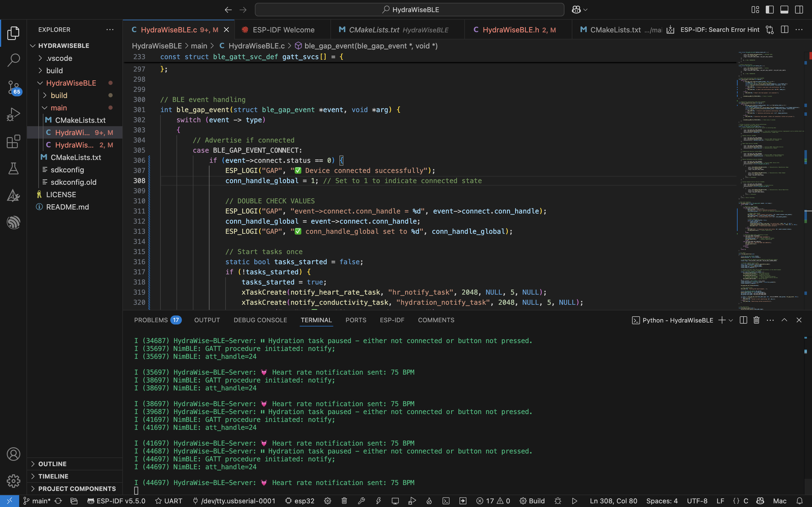Viewport: 812px width, 507px height.
Task: Split the editor right icon
Action: [x=784, y=30]
